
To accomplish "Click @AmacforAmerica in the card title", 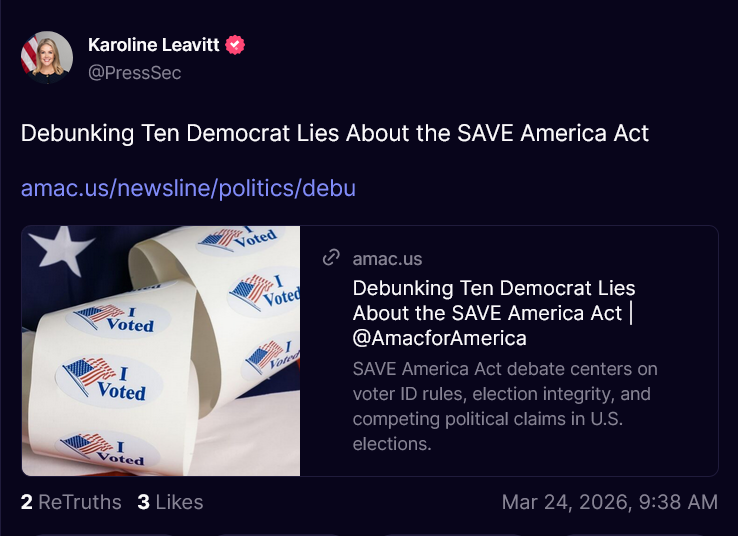I will (x=439, y=338).
